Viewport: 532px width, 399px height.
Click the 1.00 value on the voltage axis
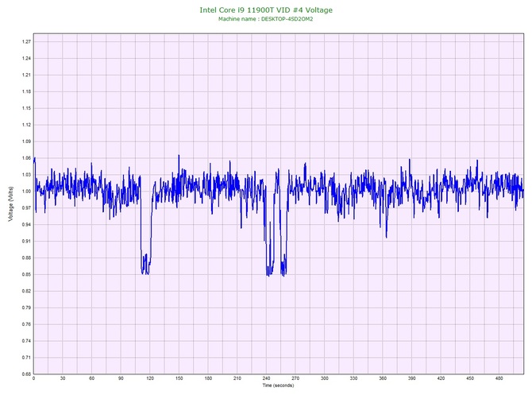(26, 192)
